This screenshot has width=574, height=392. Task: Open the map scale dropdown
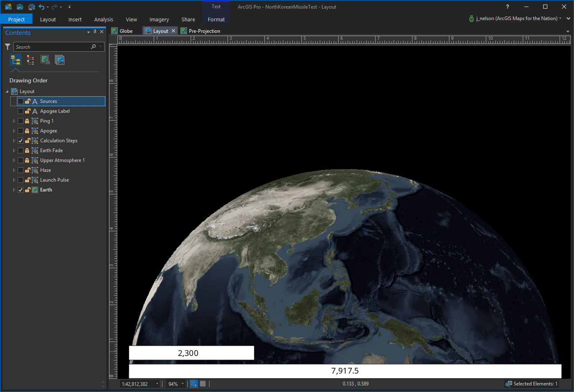[157, 384]
